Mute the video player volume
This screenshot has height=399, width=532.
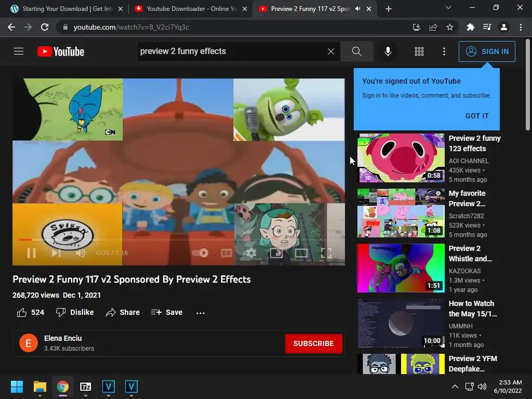tap(80, 253)
